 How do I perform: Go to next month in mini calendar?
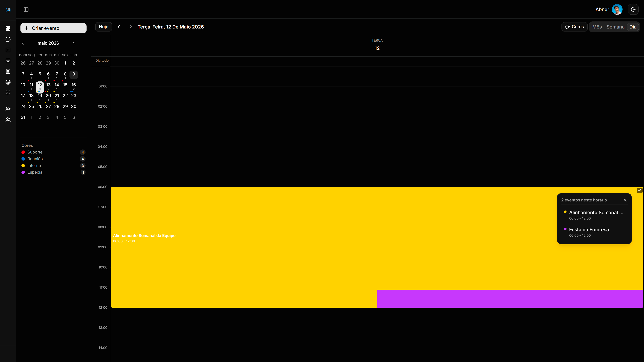(x=73, y=43)
